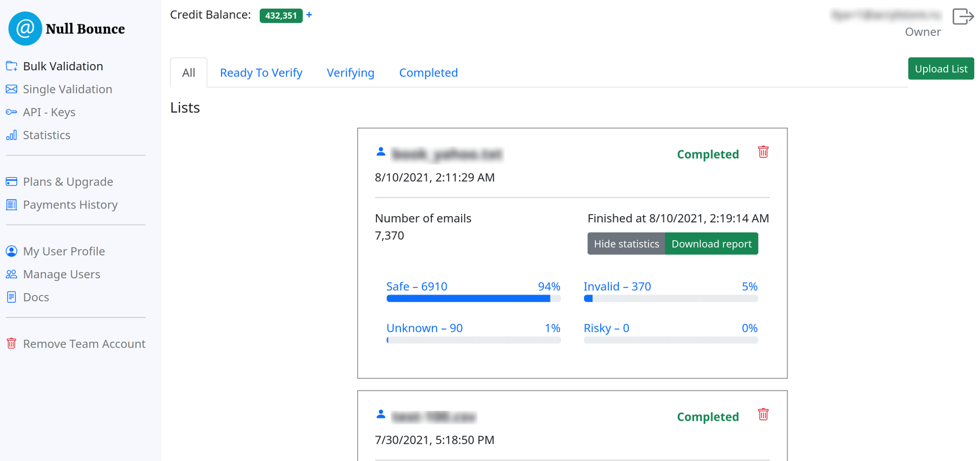
Task: Click the logout icon near Owner
Action: 963,16
